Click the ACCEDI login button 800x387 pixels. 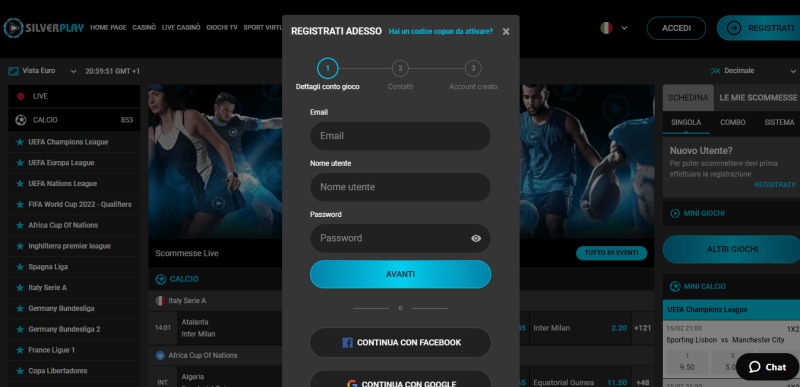click(x=676, y=28)
